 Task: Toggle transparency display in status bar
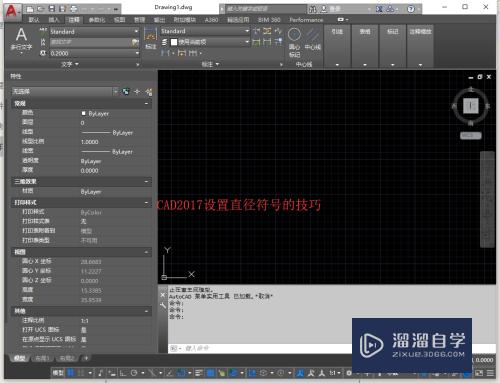pos(211,373)
